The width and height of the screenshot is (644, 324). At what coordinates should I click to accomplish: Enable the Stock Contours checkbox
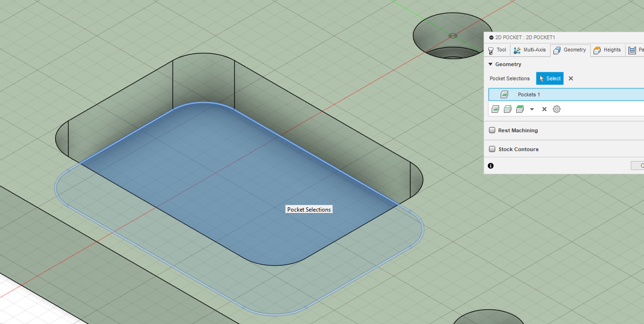[492, 149]
